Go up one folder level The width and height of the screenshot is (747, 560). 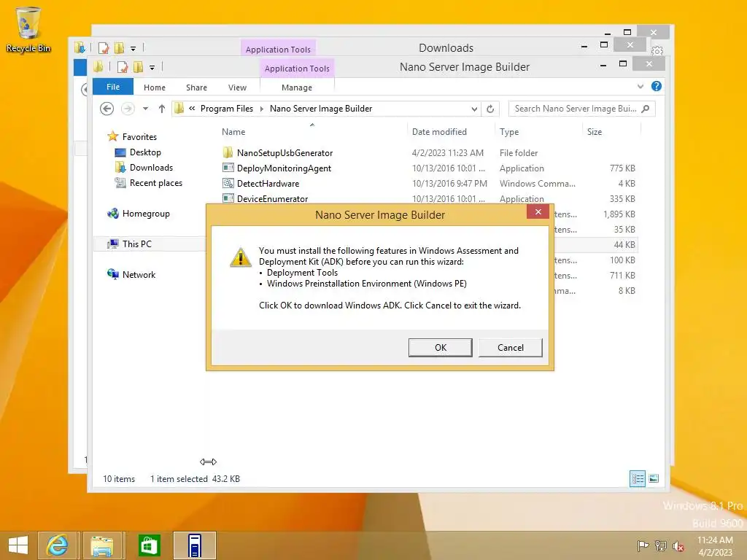click(x=161, y=109)
